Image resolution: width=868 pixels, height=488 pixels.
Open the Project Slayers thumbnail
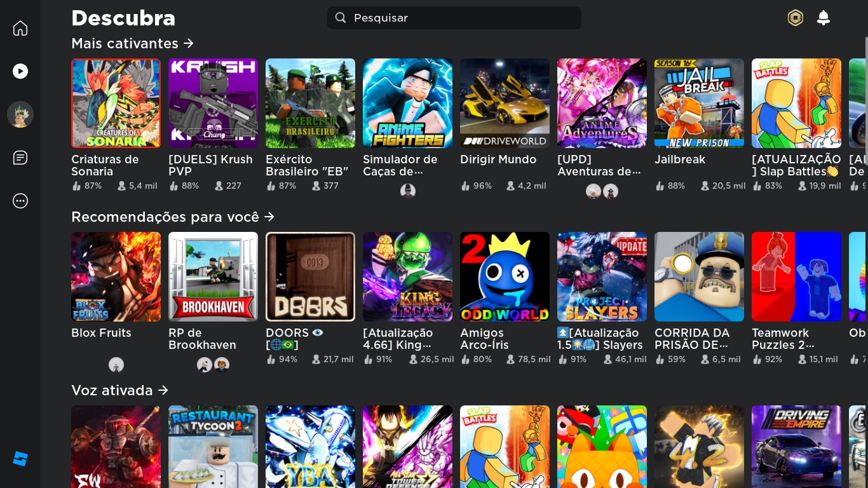pyautogui.click(x=602, y=277)
